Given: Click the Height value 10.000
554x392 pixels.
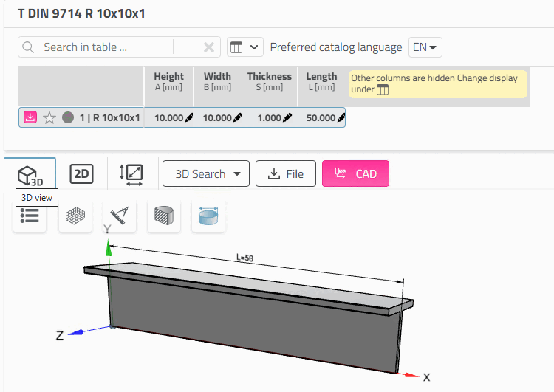Looking at the screenshot, I should point(168,117).
